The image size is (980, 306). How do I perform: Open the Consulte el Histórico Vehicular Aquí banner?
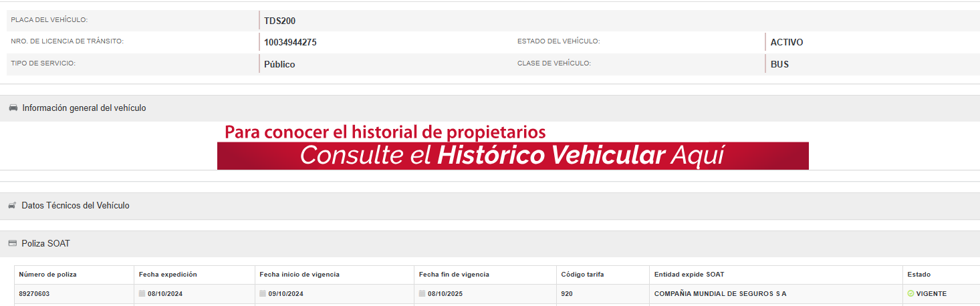pyautogui.click(x=512, y=156)
